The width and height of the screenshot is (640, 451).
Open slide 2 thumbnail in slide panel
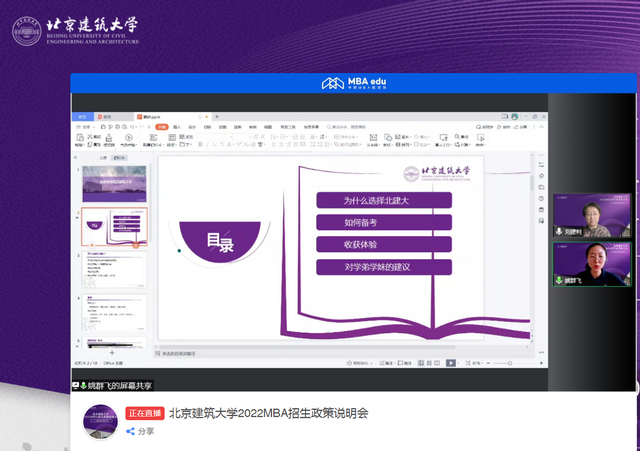pyautogui.click(x=114, y=227)
